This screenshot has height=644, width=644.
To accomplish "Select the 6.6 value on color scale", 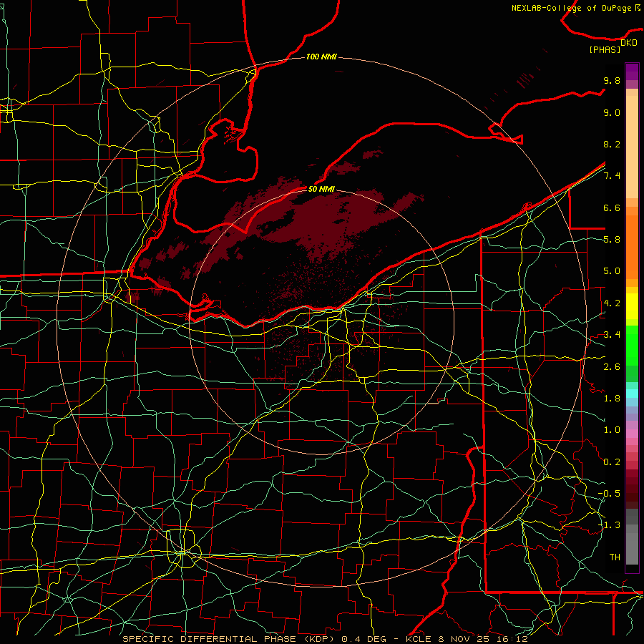I will 612,208.
